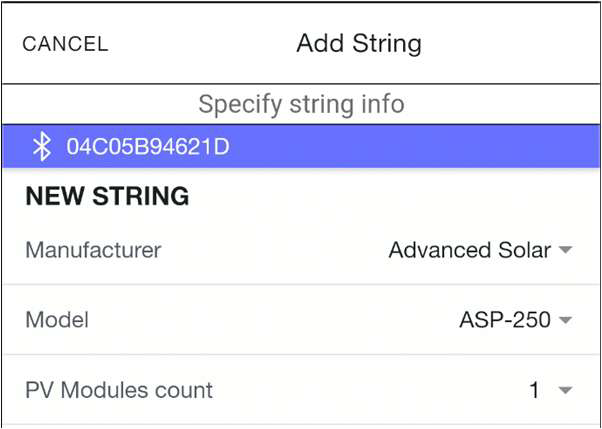Click the PV Modules count label
This screenshot has height=429, width=602.
coord(119,390)
